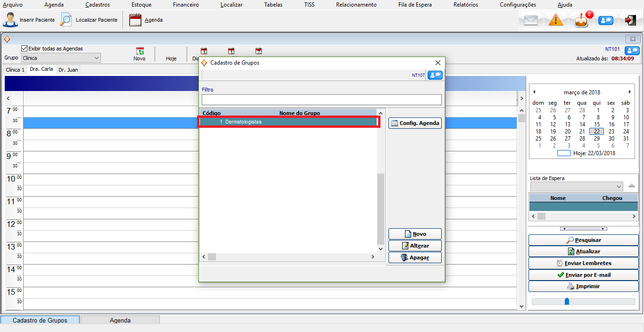The width and height of the screenshot is (644, 332).
Task: Toggle Exibir todas as Agendas checkbox
Action: pyautogui.click(x=25, y=49)
